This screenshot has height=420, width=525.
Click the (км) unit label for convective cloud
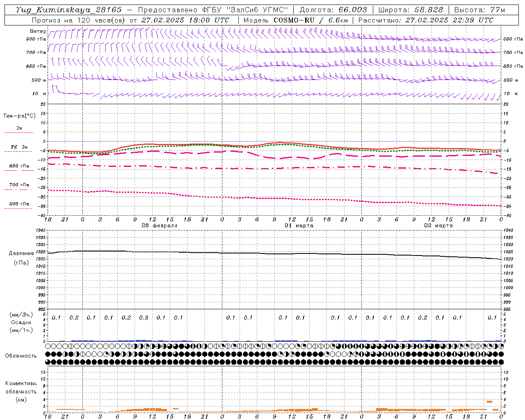pyautogui.click(x=21, y=399)
